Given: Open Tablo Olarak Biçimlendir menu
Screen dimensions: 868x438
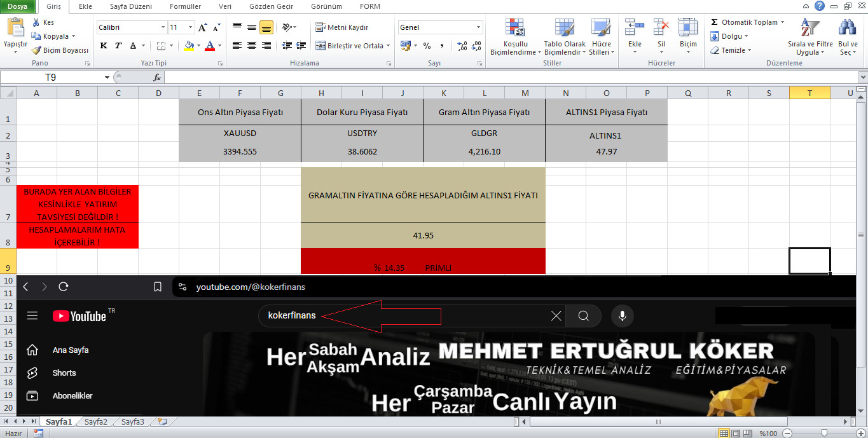Looking at the screenshot, I should pyautogui.click(x=565, y=37).
